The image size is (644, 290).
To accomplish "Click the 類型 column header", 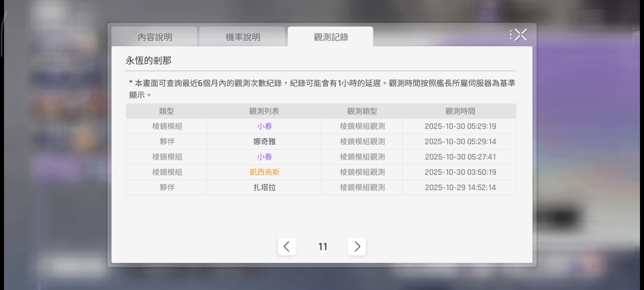I will coord(166,111).
